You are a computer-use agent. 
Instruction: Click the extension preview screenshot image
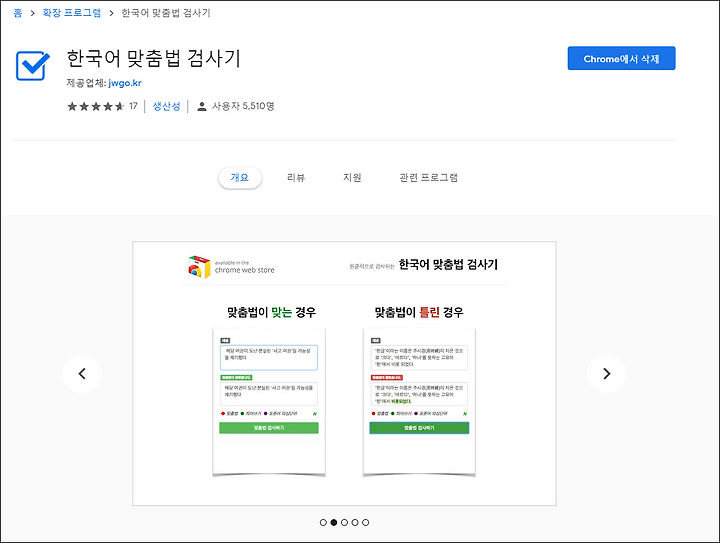click(344, 374)
